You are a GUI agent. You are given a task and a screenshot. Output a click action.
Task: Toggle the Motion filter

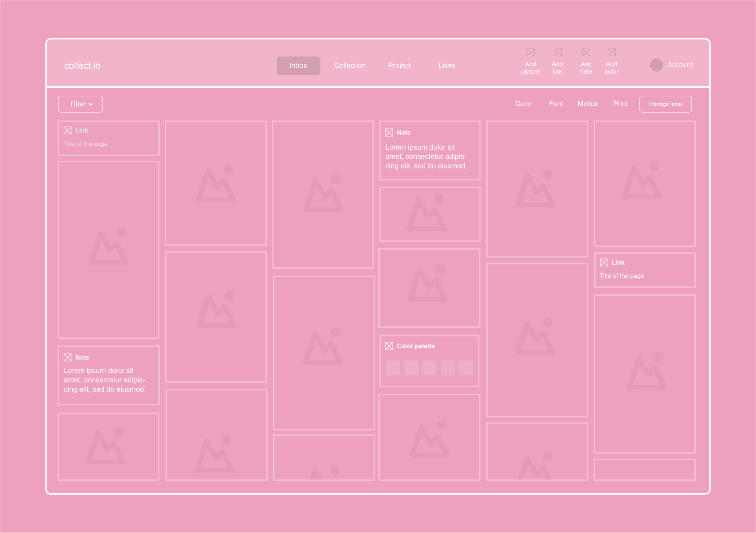point(588,104)
